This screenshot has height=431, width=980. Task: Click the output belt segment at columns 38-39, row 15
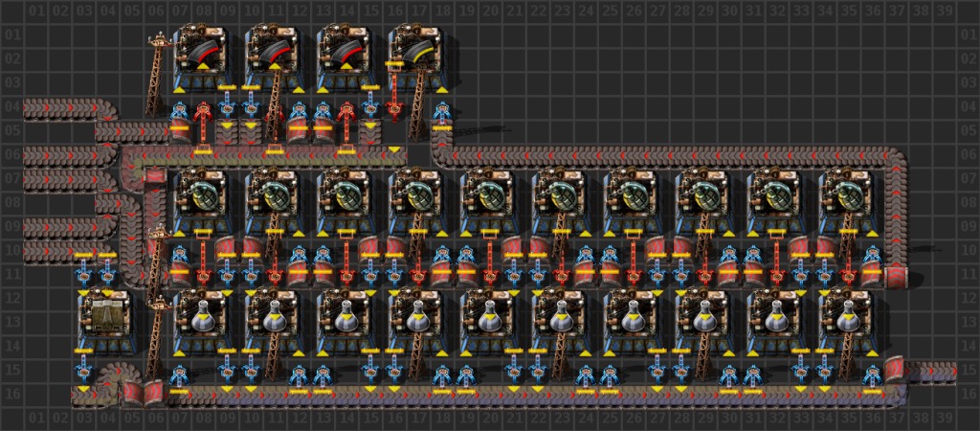point(932,371)
